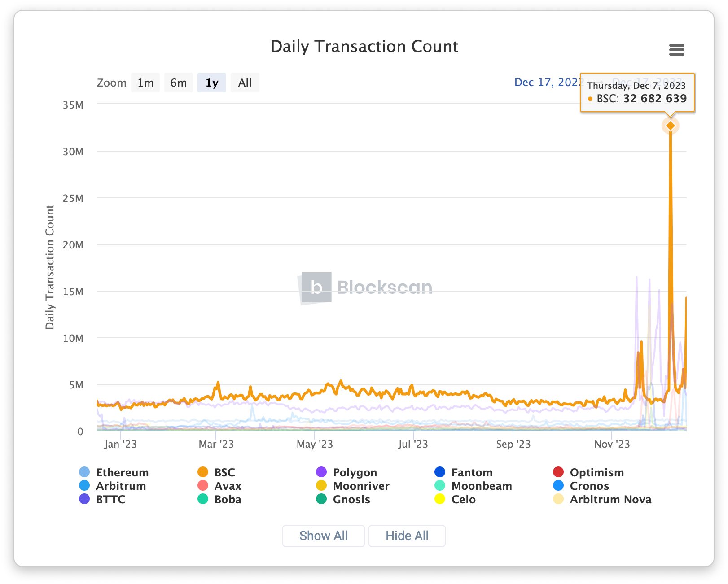Open the chart hamburger context menu
This screenshot has height=584, width=728.
pyautogui.click(x=676, y=49)
